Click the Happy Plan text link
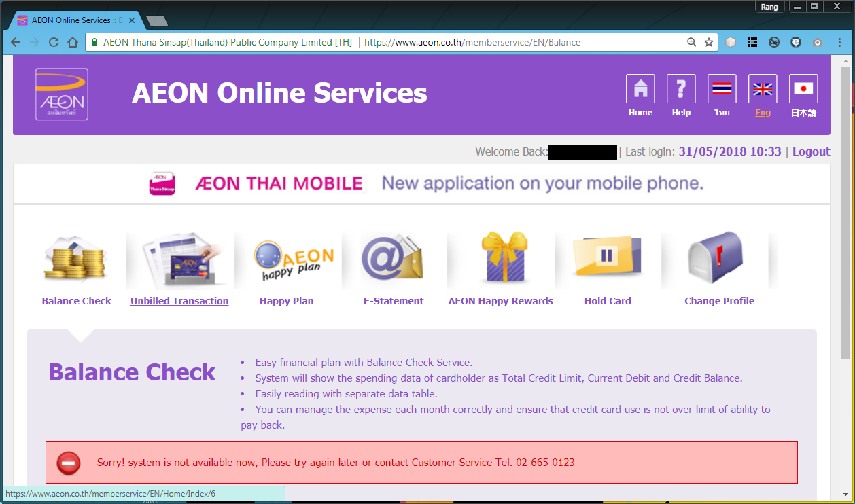The width and height of the screenshot is (855, 504). pyautogui.click(x=286, y=301)
